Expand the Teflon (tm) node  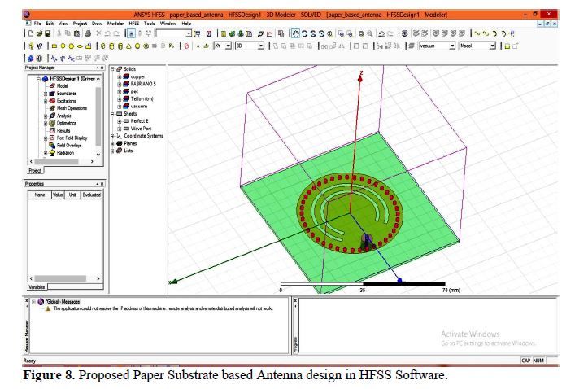point(120,99)
